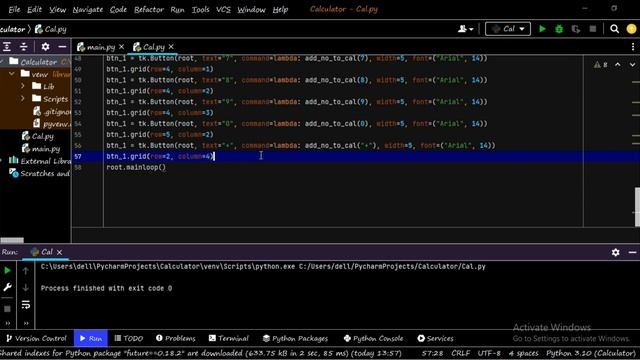This screenshot has width=640, height=360.
Task: Select External Libraries in project tree
Action: pos(40,161)
